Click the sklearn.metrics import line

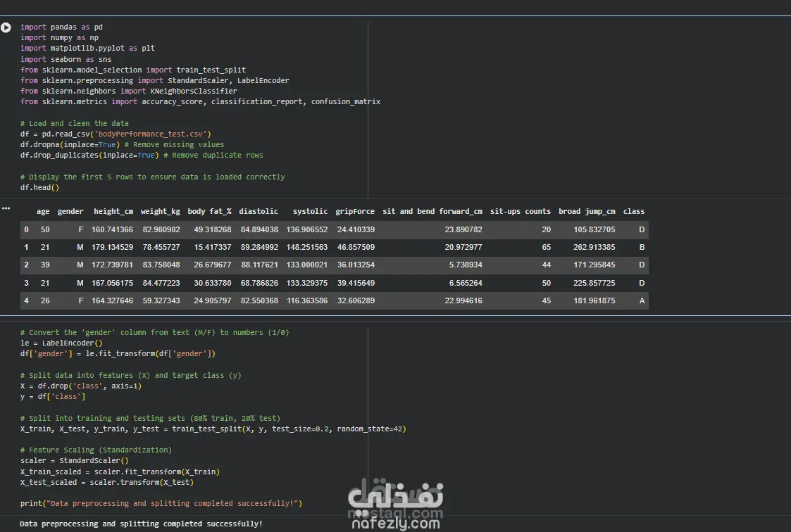(x=200, y=102)
